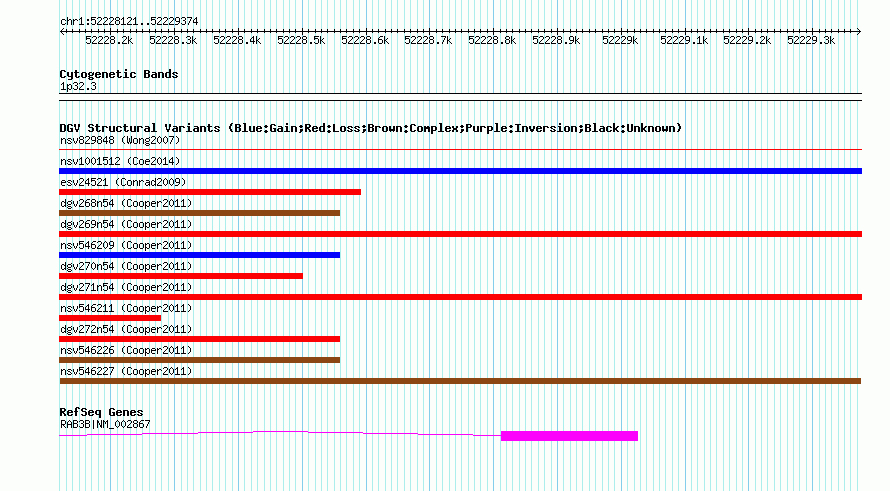Viewport: 890px width, 491px height.
Task: Click the brown nsv546226 complex bar
Action: [x=200, y=360]
